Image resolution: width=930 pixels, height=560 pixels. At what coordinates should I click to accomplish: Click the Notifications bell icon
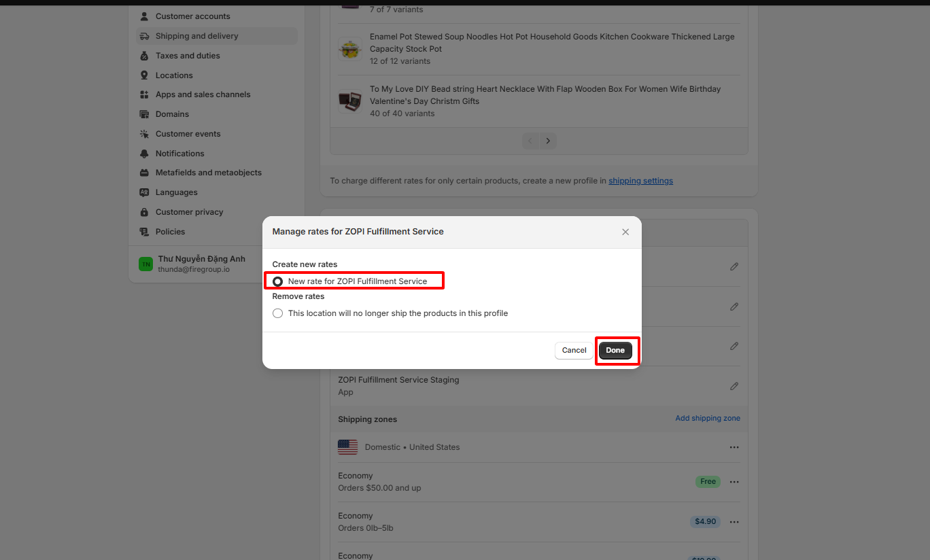(144, 154)
